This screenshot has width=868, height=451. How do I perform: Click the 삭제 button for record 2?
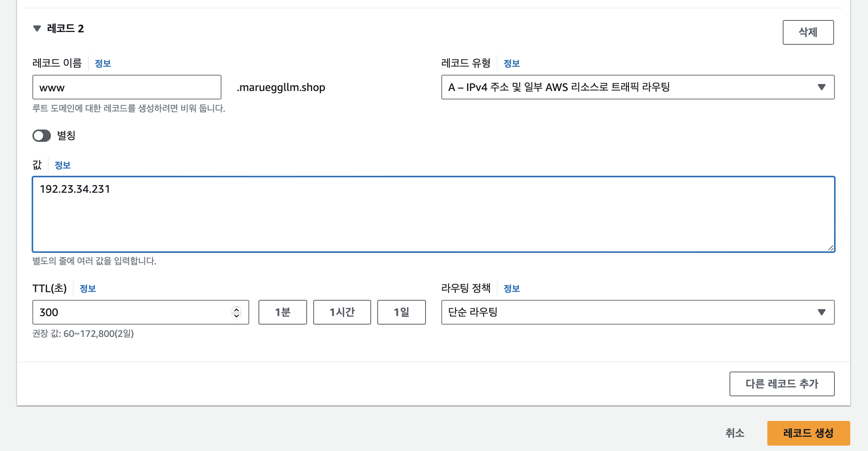click(x=808, y=32)
